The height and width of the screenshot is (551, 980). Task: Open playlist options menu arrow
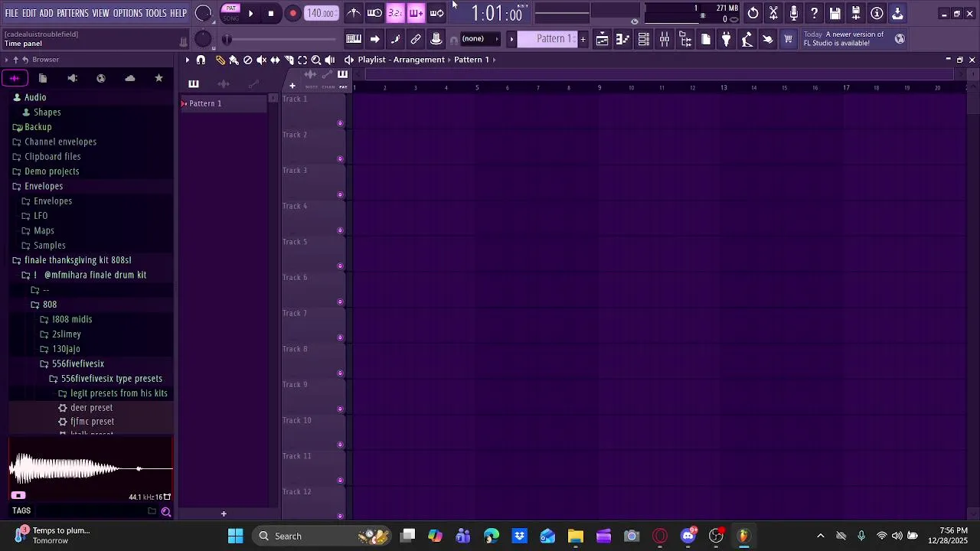188,60
